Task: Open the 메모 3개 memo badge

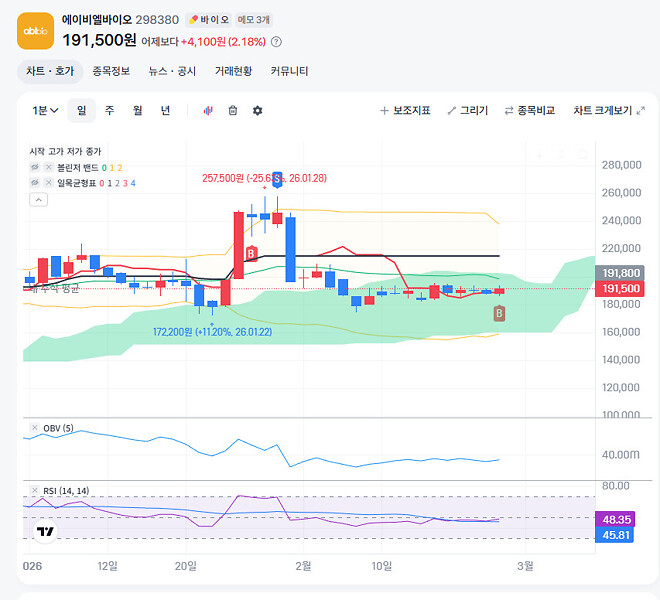Action: coord(253,19)
